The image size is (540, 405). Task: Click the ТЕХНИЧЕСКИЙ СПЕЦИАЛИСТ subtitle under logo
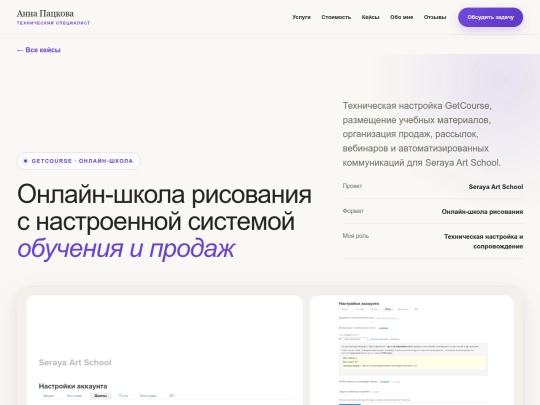click(53, 23)
